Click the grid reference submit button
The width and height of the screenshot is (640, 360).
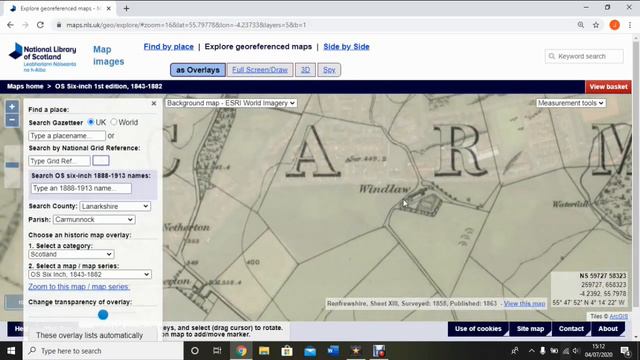(101, 160)
